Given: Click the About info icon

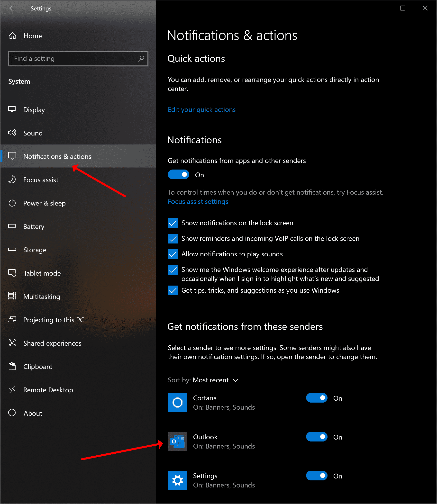Looking at the screenshot, I should coord(12,413).
